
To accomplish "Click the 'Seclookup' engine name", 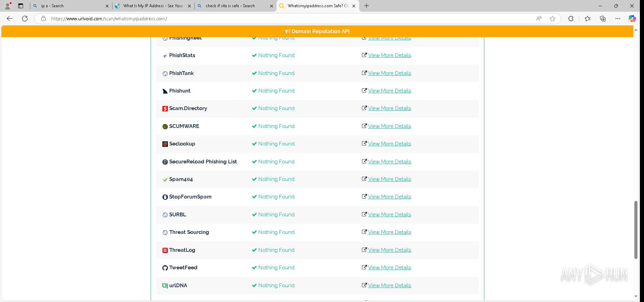I will (182, 144).
